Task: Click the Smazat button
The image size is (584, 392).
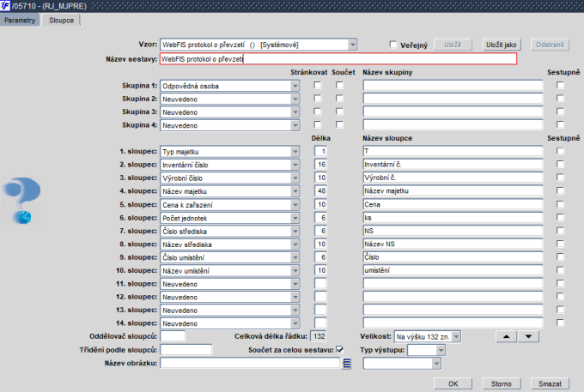Action: tap(549, 383)
